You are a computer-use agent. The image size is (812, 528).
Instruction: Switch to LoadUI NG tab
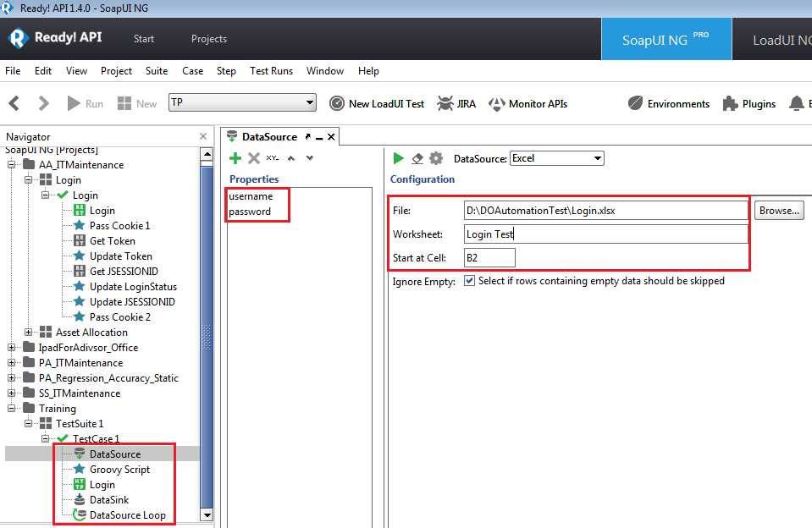click(773, 39)
